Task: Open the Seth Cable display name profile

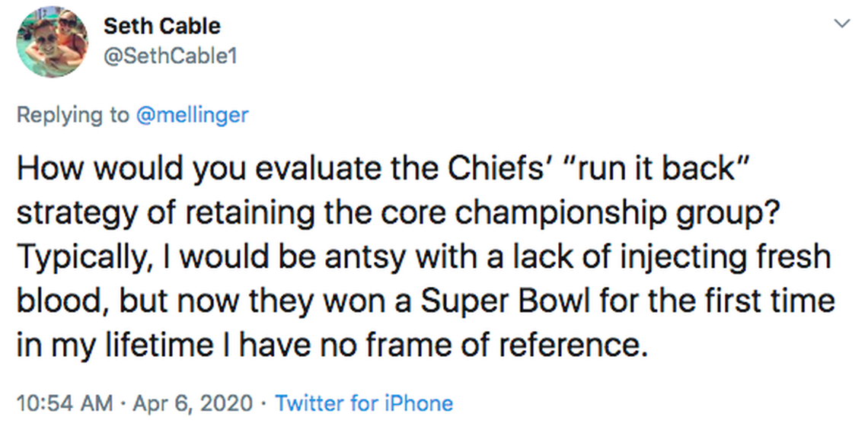Action: 161,26
